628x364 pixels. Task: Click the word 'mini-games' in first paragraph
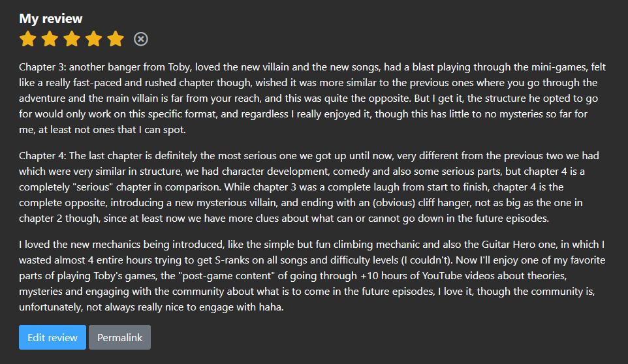560,67
